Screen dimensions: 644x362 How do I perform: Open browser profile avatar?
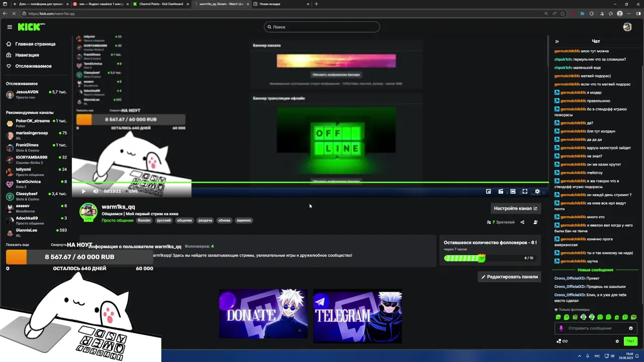tap(620, 14)
